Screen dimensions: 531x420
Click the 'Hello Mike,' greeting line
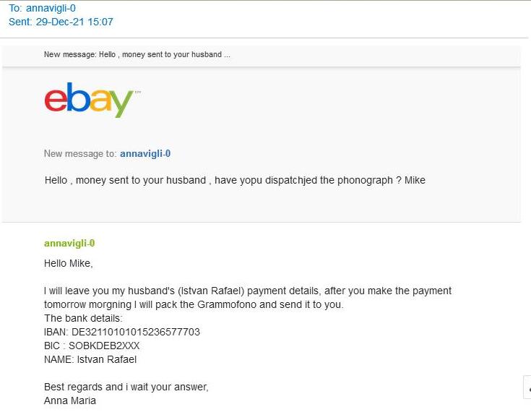[69, 263]
